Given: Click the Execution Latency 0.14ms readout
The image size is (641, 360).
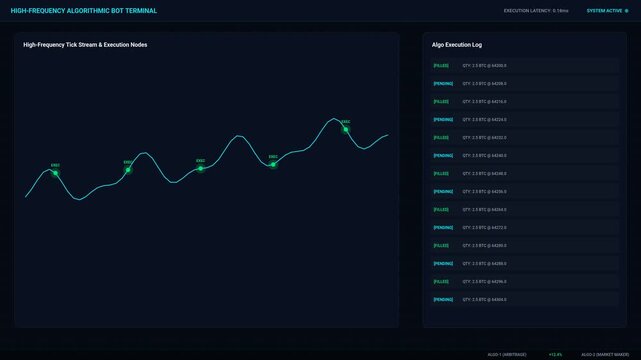Looking at the screenshot, I should (x=536, y=11).
